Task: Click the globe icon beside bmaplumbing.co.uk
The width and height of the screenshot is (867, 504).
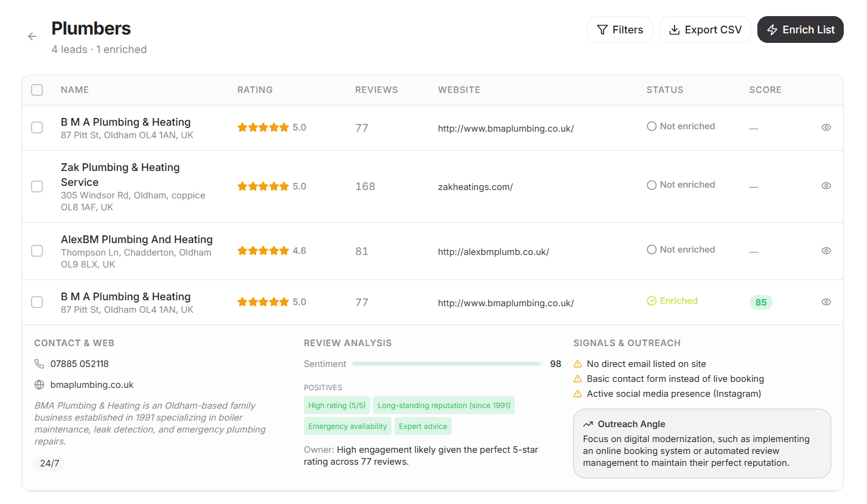Action: pos(39,385)
